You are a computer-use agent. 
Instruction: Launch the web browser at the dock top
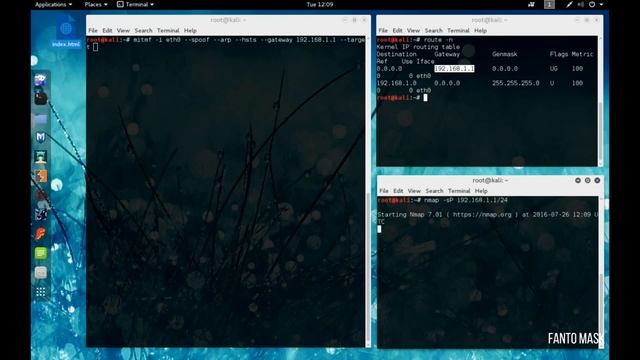40,80
